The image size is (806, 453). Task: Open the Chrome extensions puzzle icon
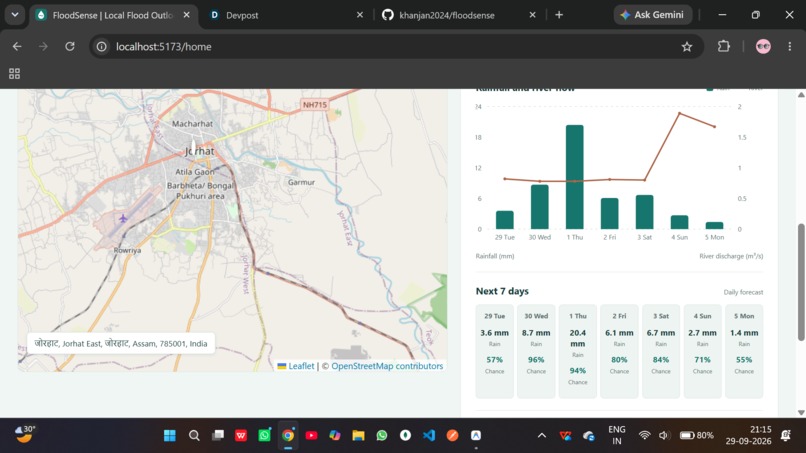point(724,46)
